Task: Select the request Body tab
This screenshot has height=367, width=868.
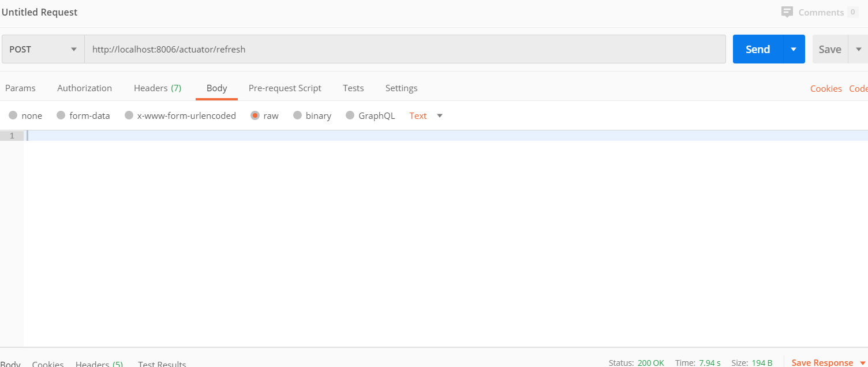Action: 216,88
